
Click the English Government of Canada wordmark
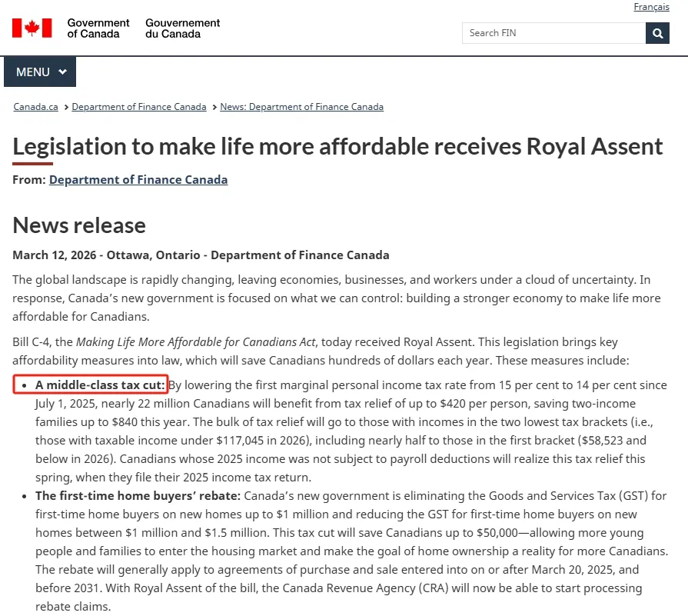pos(98,28)
